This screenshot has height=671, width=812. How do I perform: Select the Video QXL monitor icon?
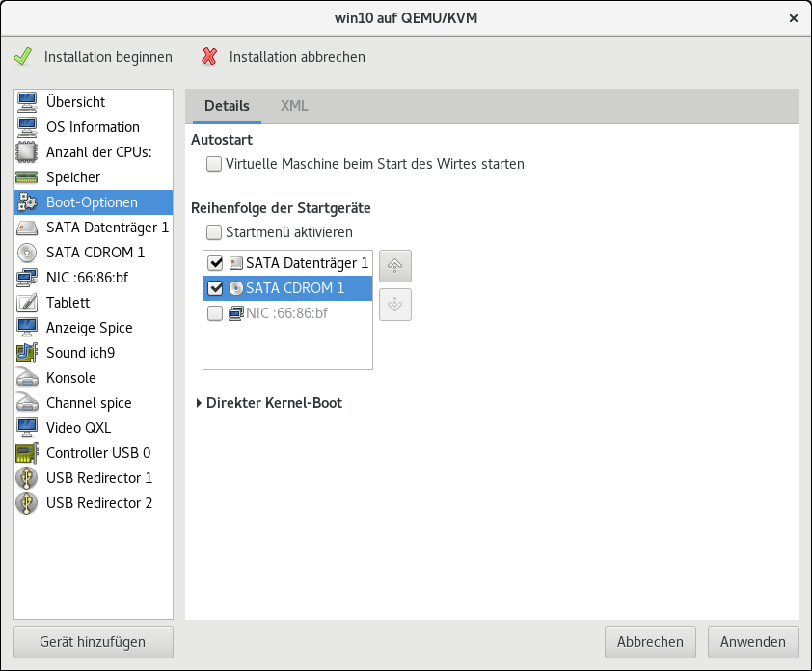tap(27, 428)
